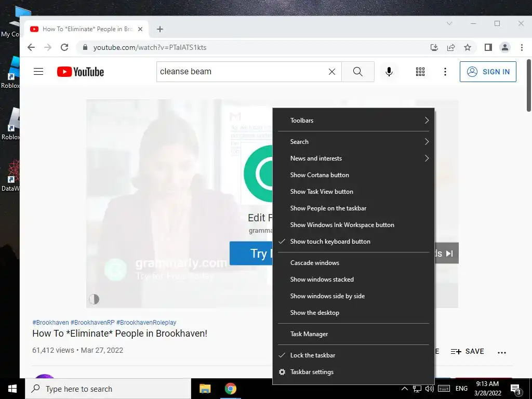Select Cascade windows
The width and height of the screenshot is (532, 399).
click(353, 263)
